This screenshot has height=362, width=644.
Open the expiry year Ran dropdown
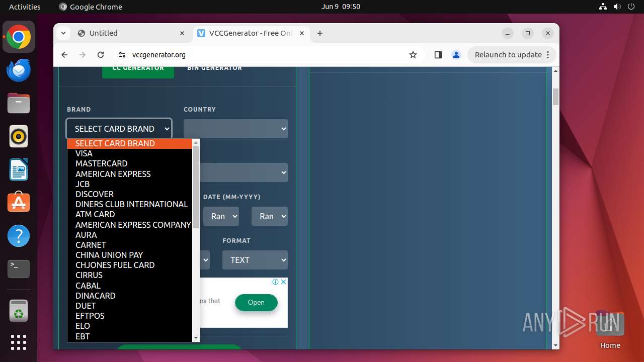270,216
